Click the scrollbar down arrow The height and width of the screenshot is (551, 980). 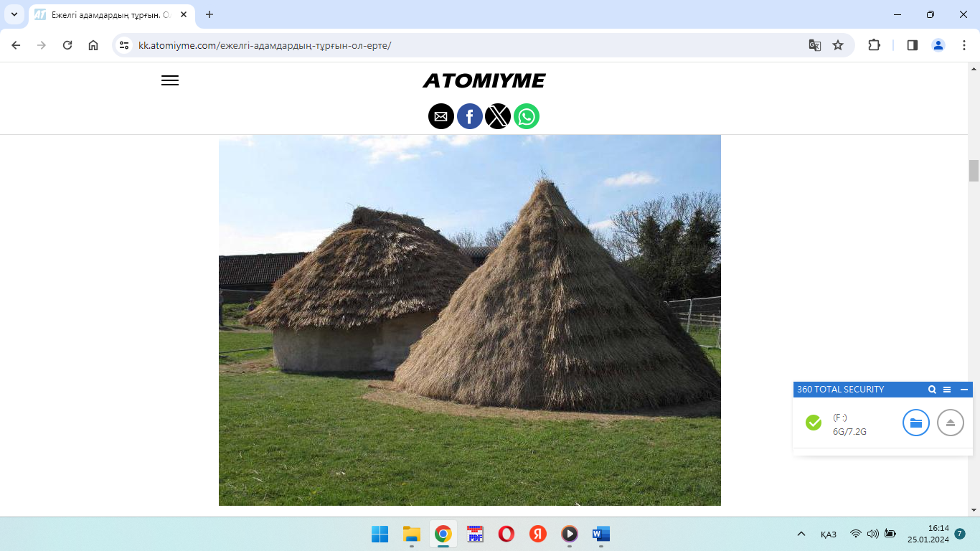pos(974,510)
